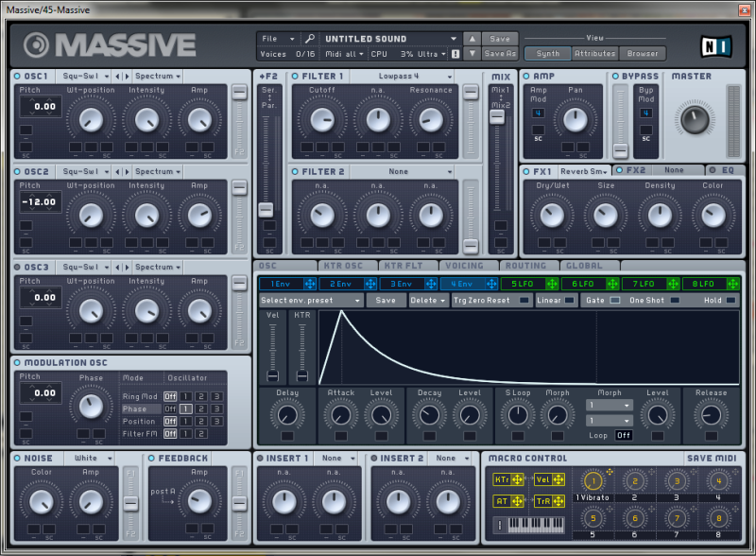The width and height of the screenshot is (756, 556).
Task: Click SAVE MIDI in Macro Control
Action: (712, 458)
